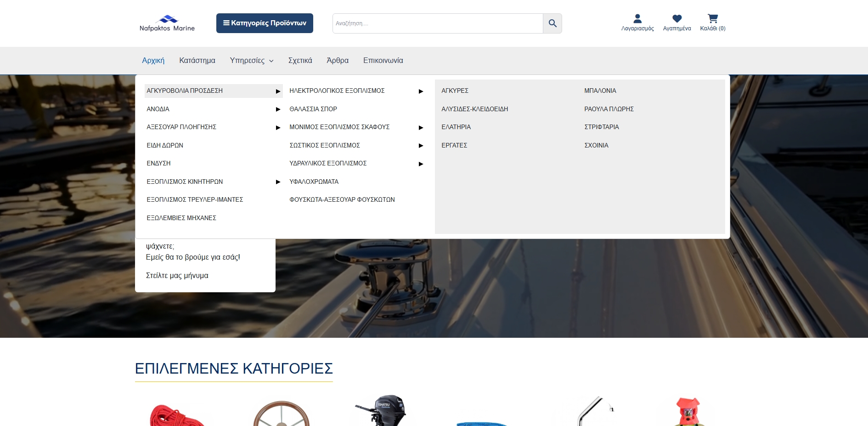Open the Επικοινωνία nav item
The image size is (868, 426).
click(x=383, y=61)
